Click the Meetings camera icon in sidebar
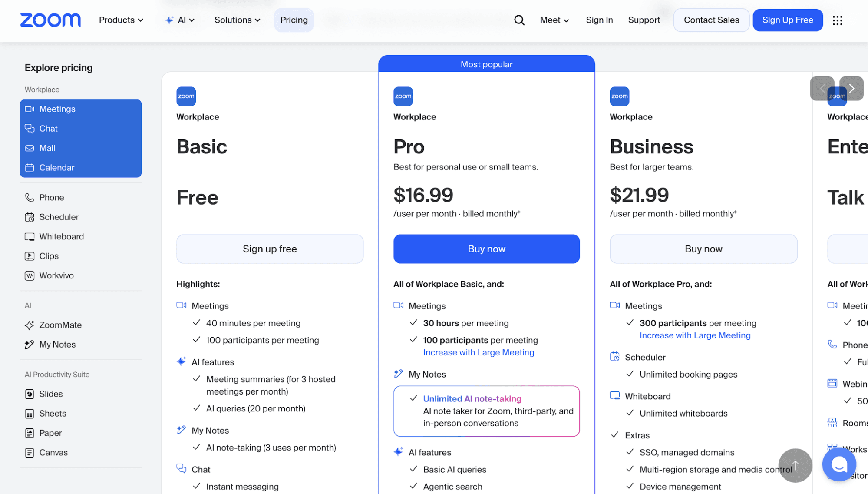 (x=30, y=109)
